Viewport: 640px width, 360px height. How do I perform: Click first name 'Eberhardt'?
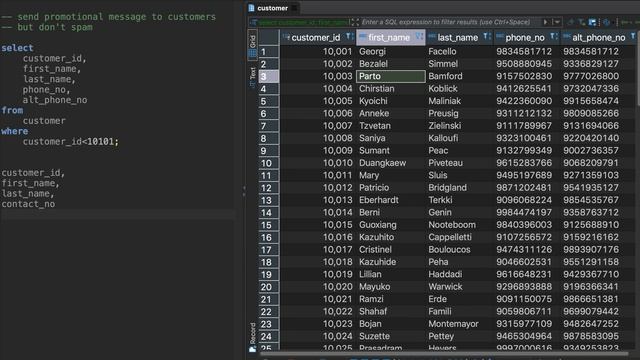(x=379, y=200)
